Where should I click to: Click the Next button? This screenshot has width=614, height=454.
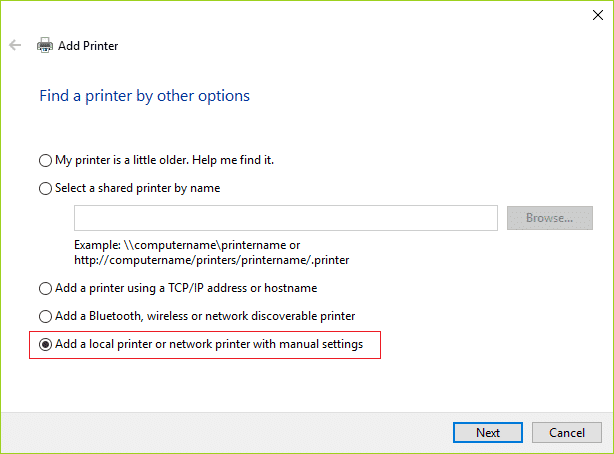[488, 433]
